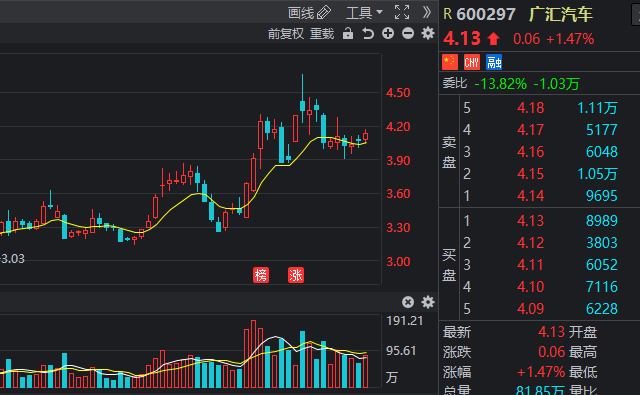The height and width of the screenshot is (395, 640).
Task: Click the China flag market icon
Action: coord(450,62)
